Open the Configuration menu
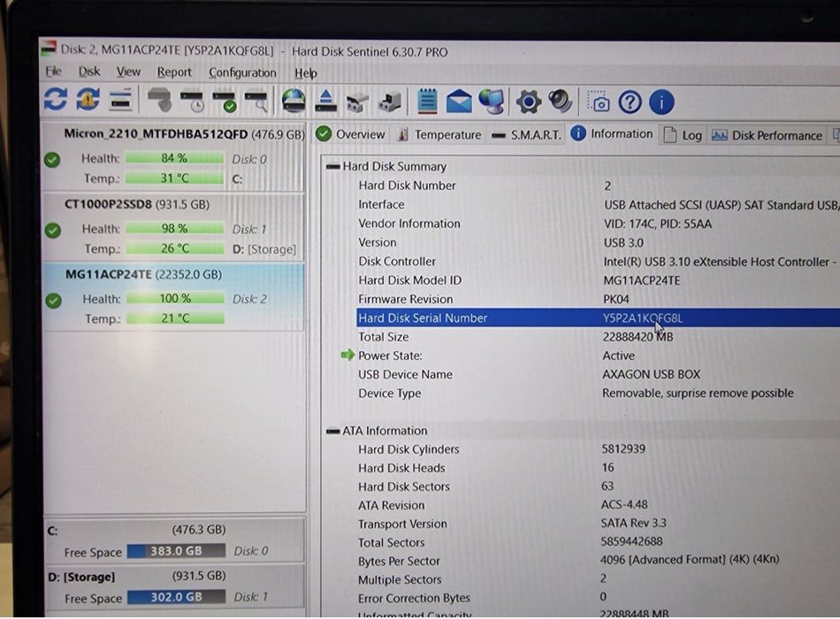The width and height of the screenshot is (840, 619). pyautogui.click(x=242, y=73)
